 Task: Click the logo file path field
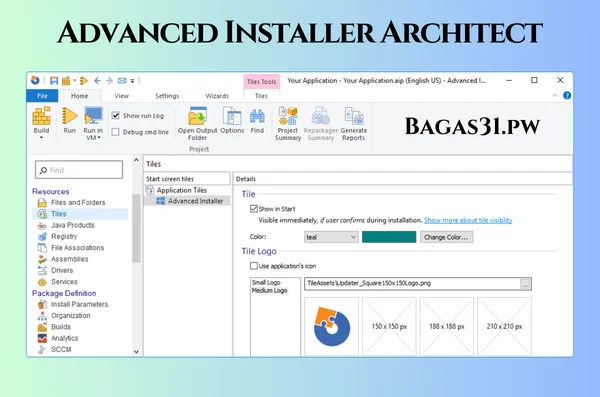click(x=412, y=283)
